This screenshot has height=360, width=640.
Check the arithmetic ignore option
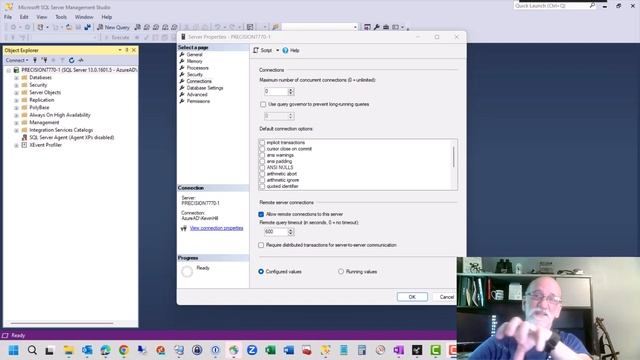pos(262,180)
